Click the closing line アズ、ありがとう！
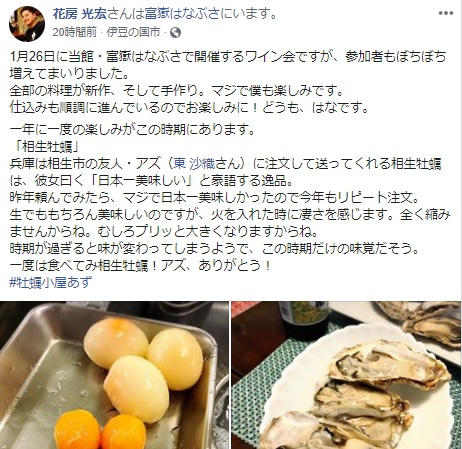 [216, 266]
